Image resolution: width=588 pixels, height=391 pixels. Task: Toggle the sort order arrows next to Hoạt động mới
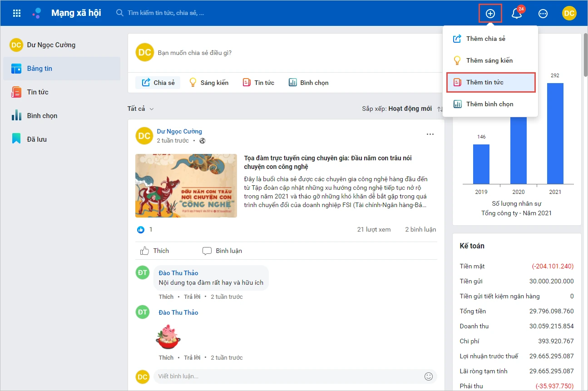click(x=440, y=109)
